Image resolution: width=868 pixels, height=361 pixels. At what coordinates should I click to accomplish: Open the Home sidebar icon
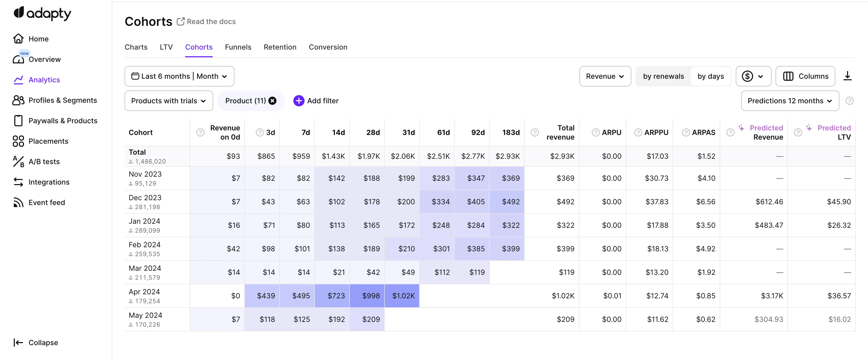[18, 39]
